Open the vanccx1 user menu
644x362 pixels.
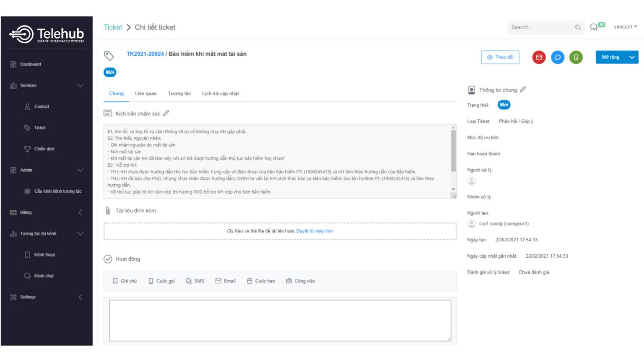[625, 27]
